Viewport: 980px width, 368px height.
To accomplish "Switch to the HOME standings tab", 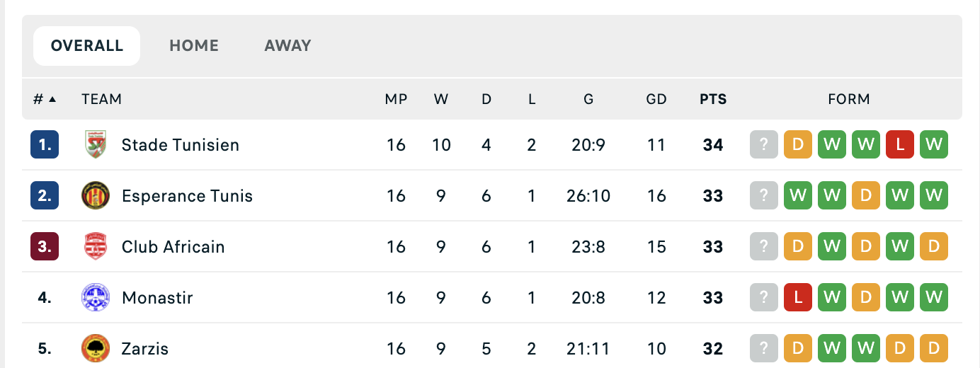I will tap(194, 46).
